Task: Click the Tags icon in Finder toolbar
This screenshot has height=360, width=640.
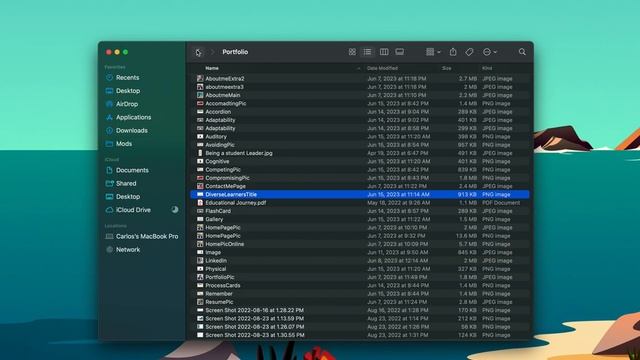Action: click(x=469, y=52)
